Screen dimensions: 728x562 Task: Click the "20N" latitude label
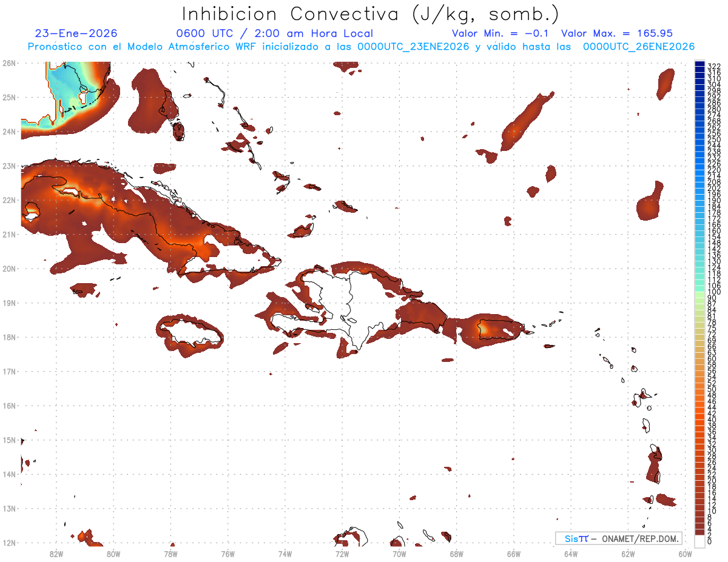tap(9, 269)
